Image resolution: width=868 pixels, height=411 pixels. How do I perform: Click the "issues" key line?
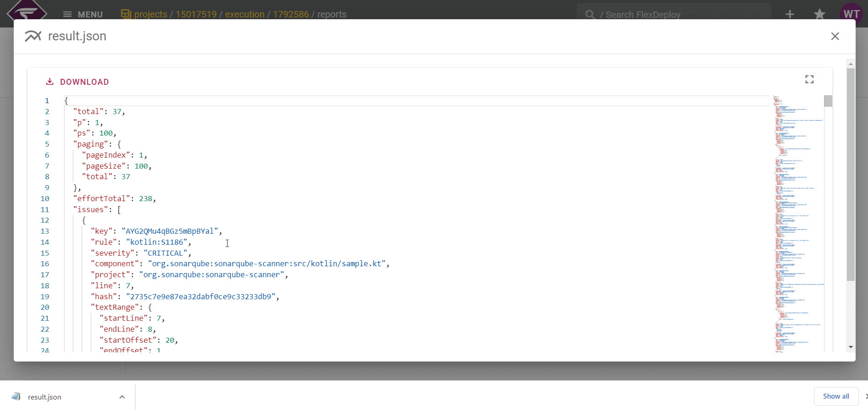[x=97, y=210]
